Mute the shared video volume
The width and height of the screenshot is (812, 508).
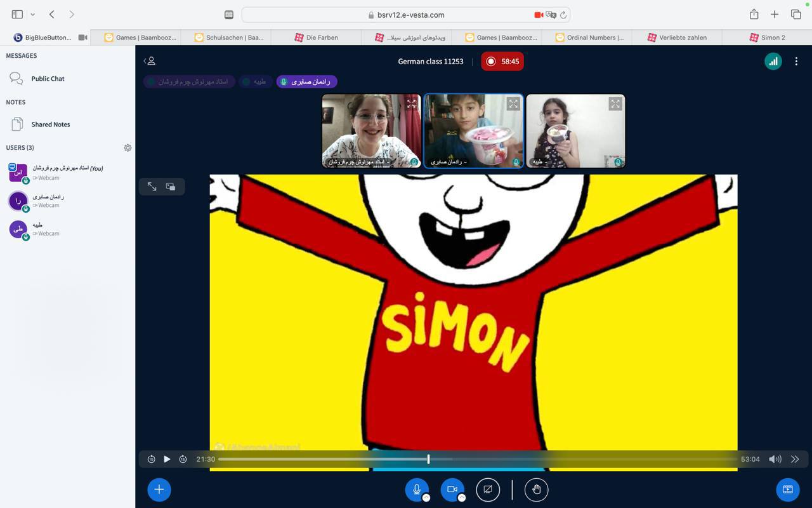(x=775, y=459)
